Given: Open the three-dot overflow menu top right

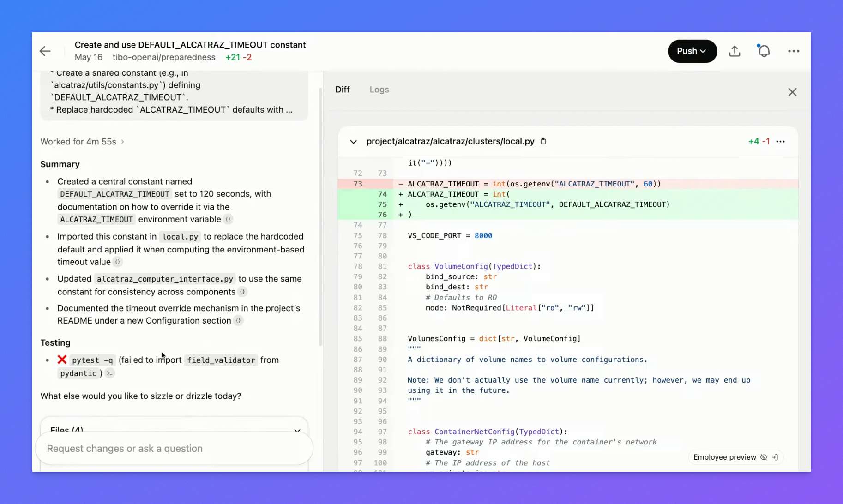Looking at the screenshot, I should click(794, 51).
